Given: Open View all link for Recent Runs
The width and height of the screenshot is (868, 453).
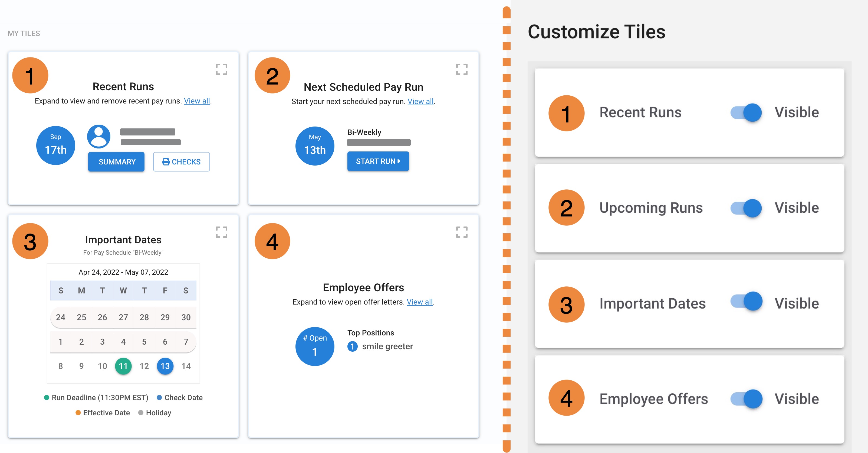Looking at the screenshot, I should click(x=197, y=101).
